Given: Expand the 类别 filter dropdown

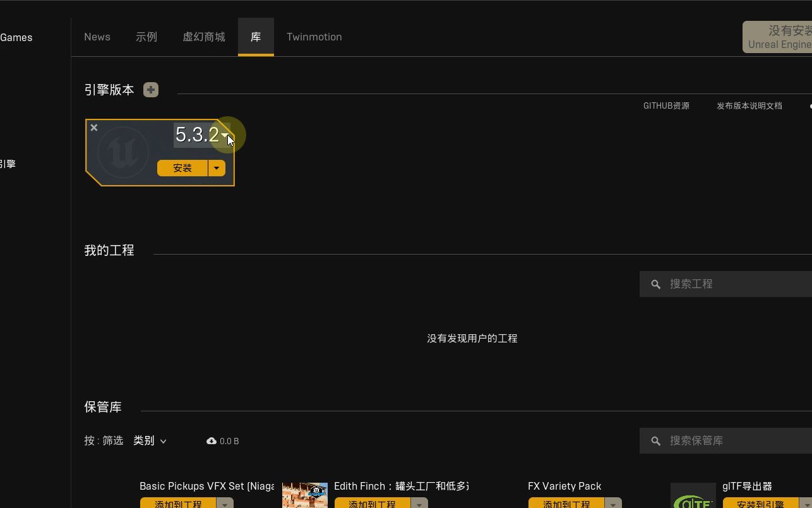Looking at the screenshot, I should (150, 440).
